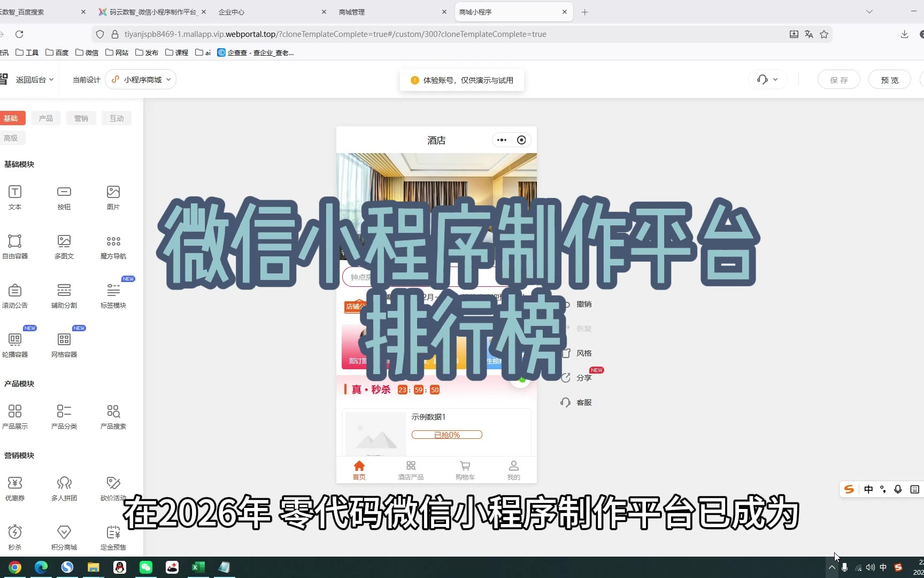Open the 小程序商城 design selector
The image size is (924, 578).
coord(141,80)
